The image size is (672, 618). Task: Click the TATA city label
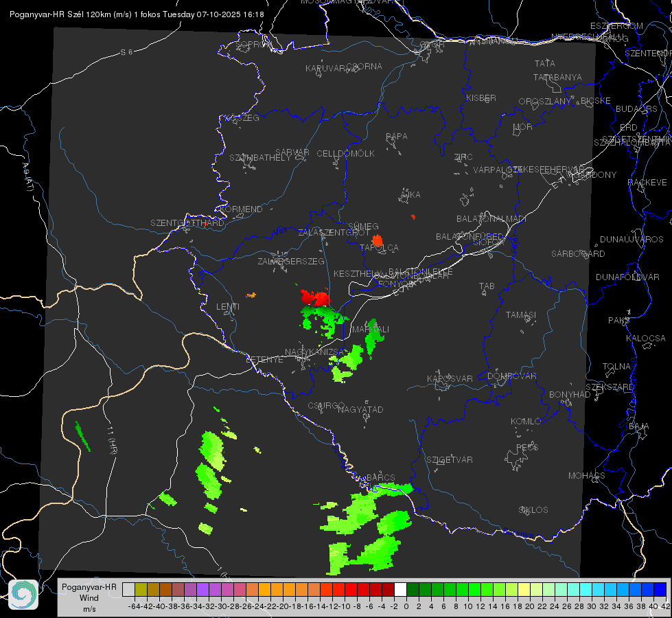coord(545,63)
